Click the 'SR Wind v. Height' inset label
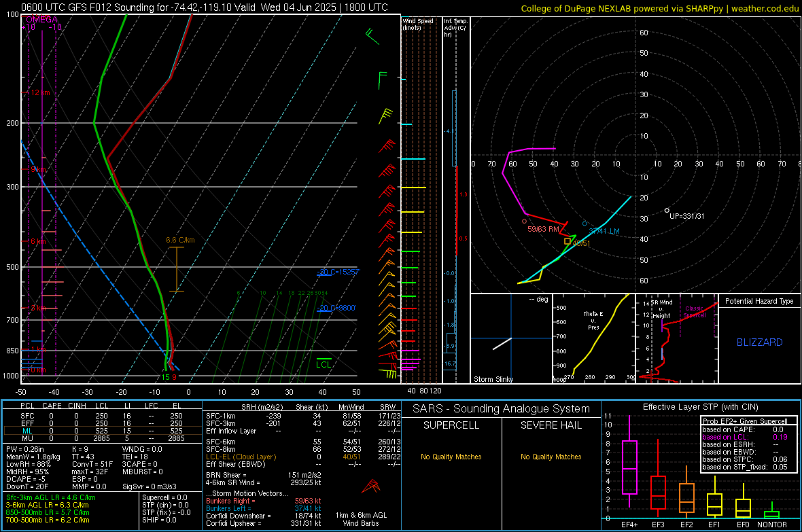The height and width of the screenshot is (532, 802). (663, 309)
